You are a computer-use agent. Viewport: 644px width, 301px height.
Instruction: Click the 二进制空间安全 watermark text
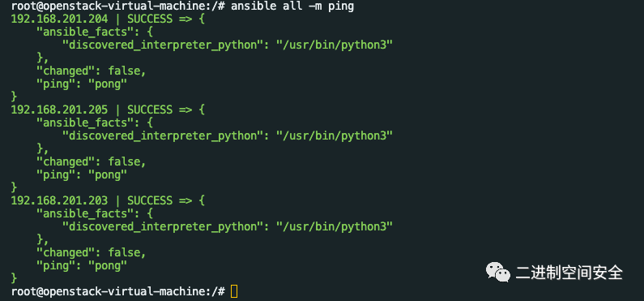tap(569, 273)
